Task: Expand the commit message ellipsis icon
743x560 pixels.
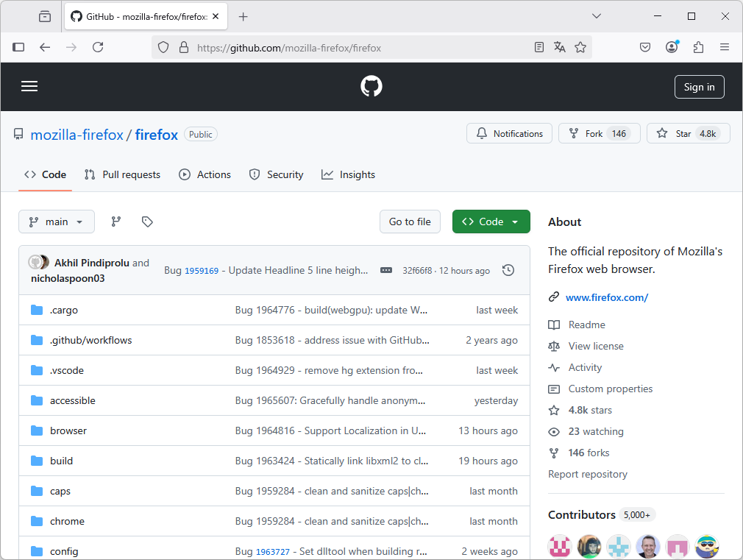Action: point(386,270)
